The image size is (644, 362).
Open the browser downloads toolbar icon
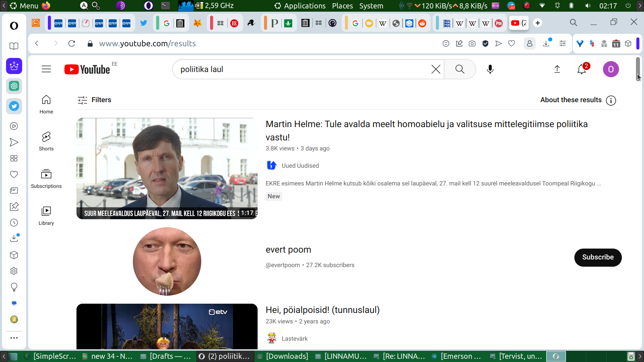[546, 43]
